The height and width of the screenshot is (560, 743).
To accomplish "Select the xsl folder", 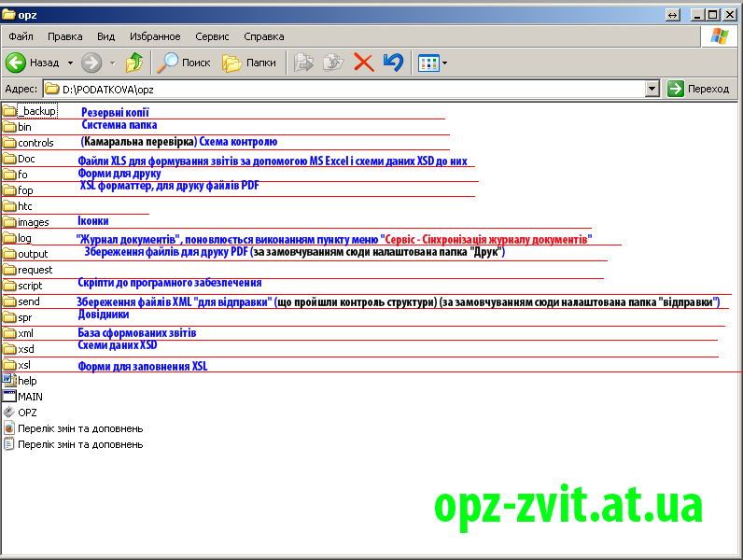I will pos(16,365).
